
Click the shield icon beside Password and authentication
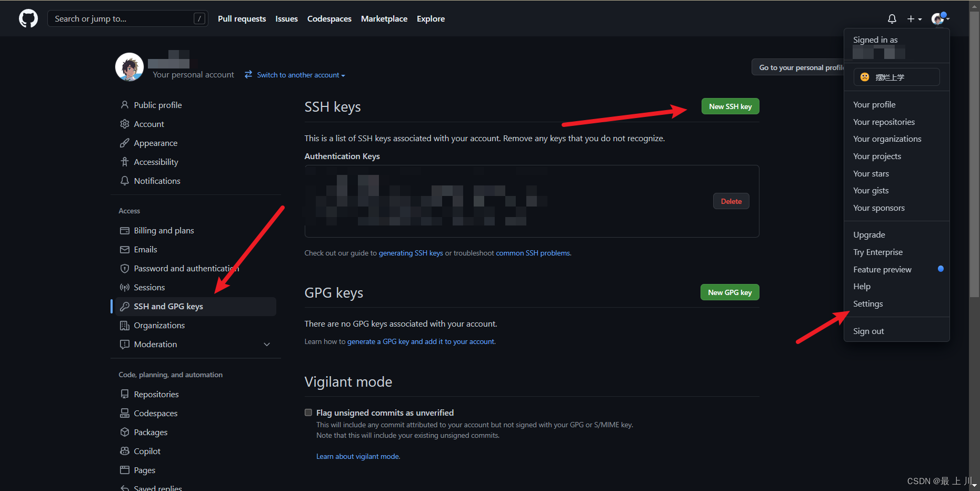pyautogui.click(x=125, y=268)
